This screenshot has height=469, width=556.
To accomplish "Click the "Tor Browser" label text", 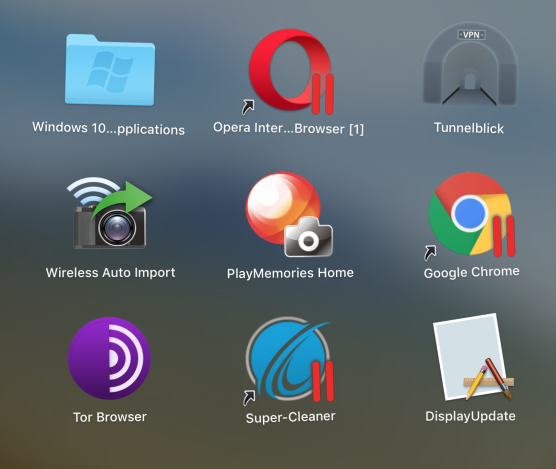I will (x=110, y=417).
